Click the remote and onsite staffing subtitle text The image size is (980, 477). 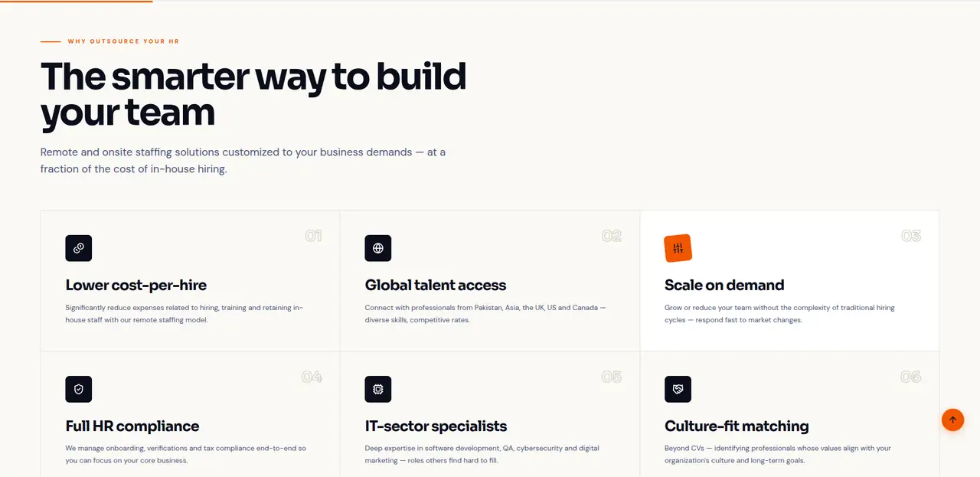point(243,160)
